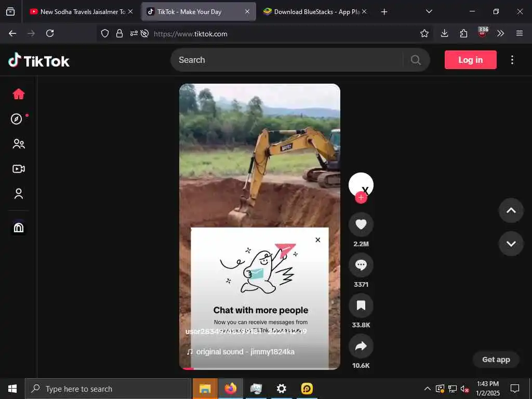Open the Windows Start menu

point(12,389)
